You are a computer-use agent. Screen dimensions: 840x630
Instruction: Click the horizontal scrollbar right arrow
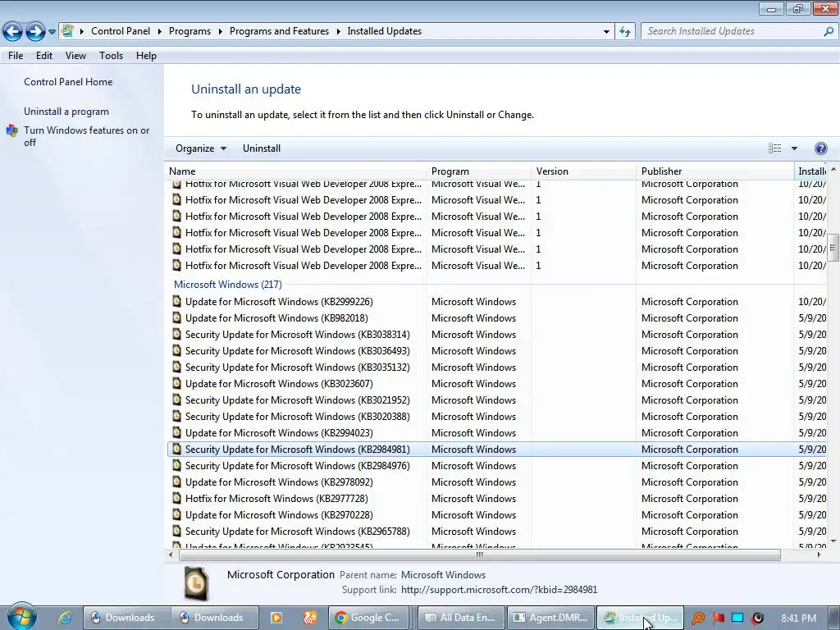point(819,555)
